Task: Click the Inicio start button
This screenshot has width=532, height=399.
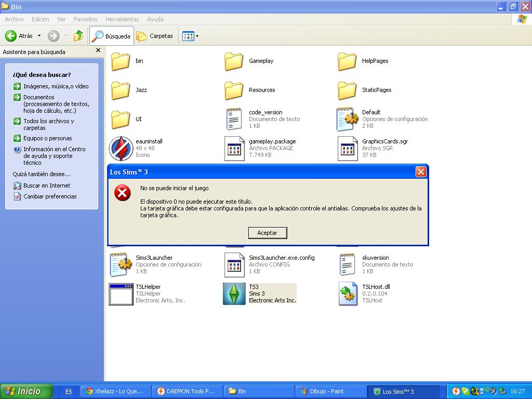Action: (26, 391)
